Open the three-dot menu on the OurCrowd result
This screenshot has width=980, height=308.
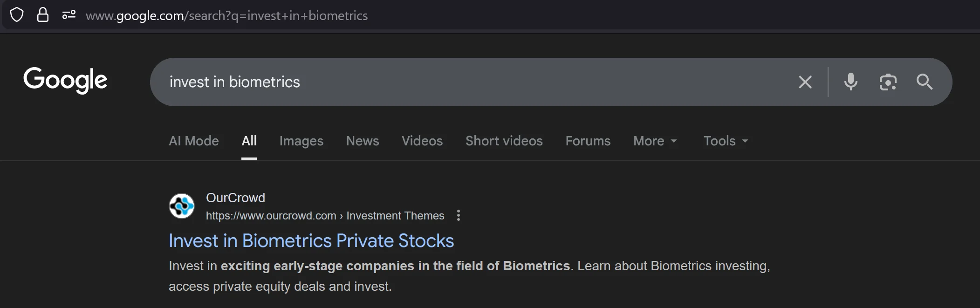pos(459,215)
